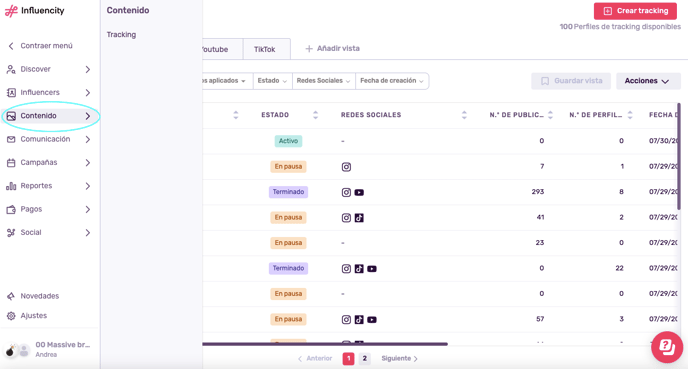688x369 pixels.
Task: Click the Comunicación envelope icon
Action: point(11,140)
